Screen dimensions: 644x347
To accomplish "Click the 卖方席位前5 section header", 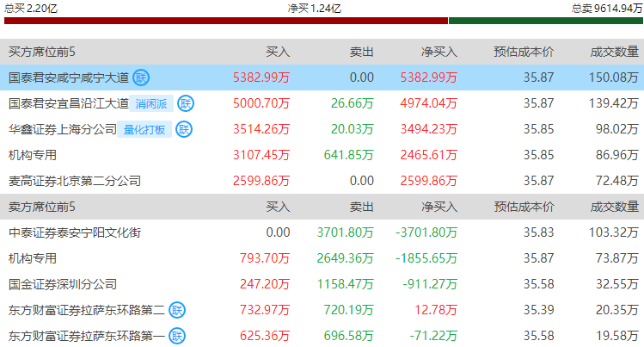I will pyautogui.click(x=42, y=207).
